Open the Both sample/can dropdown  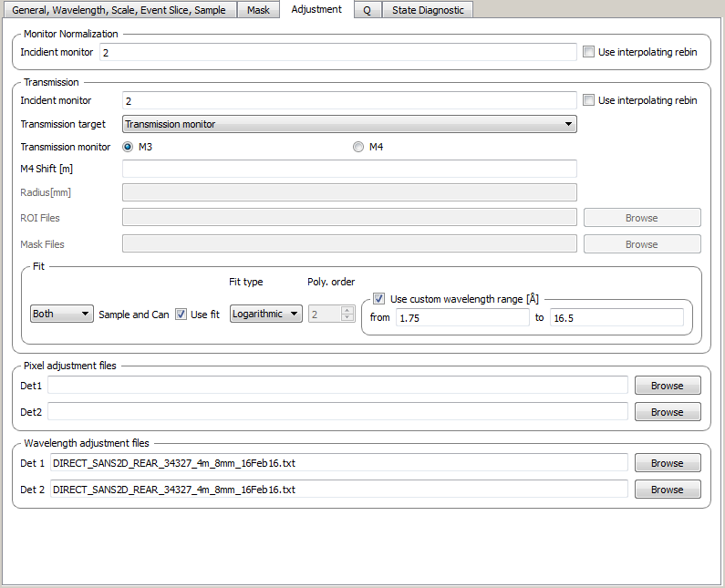point(62,314)
